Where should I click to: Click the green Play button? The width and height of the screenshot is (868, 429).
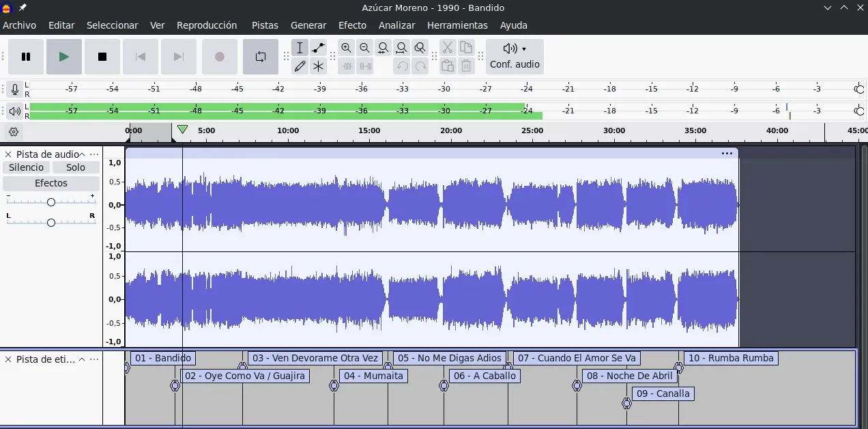click(64, 57)
